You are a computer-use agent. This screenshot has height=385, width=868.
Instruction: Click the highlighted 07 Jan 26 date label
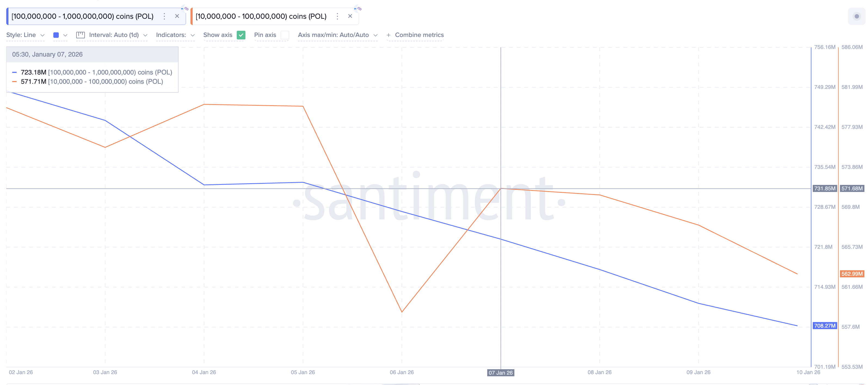point(501,372)
